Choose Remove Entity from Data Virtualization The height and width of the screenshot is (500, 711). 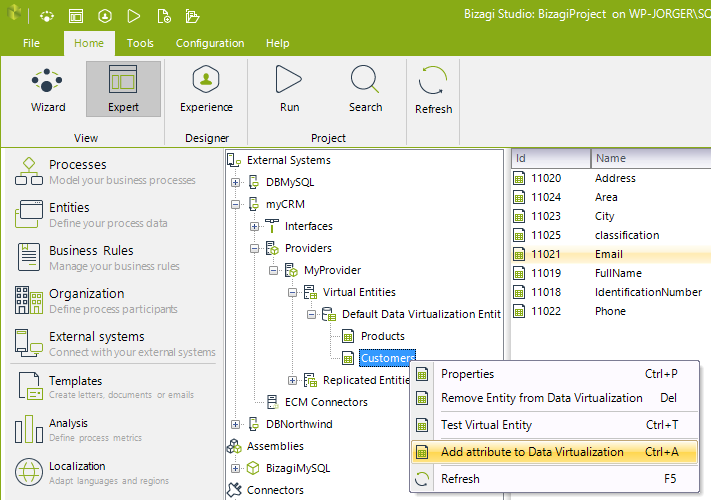[x=554, y=398]
